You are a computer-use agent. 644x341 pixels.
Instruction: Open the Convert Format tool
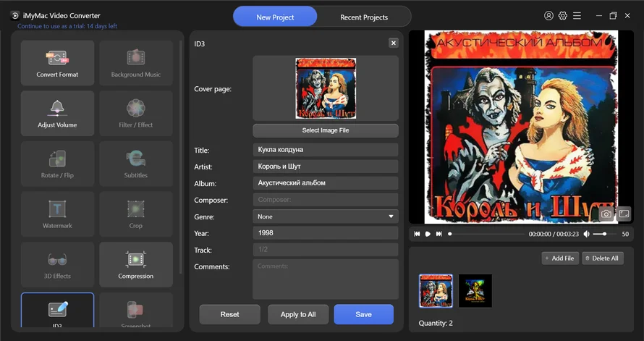click(x=57, y=63)
